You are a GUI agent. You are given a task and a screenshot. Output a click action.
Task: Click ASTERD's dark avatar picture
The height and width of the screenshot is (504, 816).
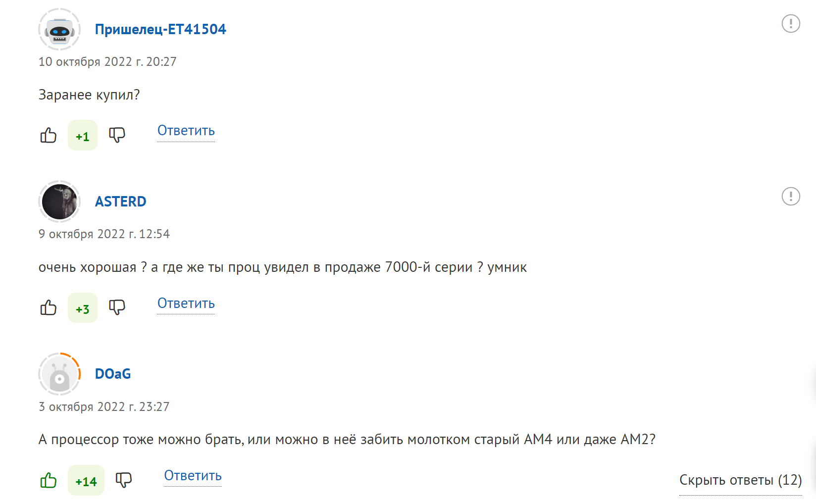[59, 202]
